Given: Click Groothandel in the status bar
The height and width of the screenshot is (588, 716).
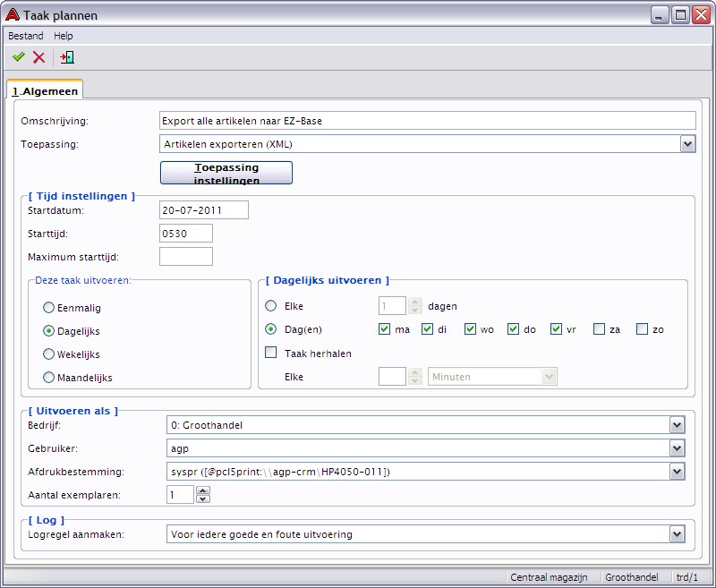Looking at the screenshot, I should click(x=632, y=577).
